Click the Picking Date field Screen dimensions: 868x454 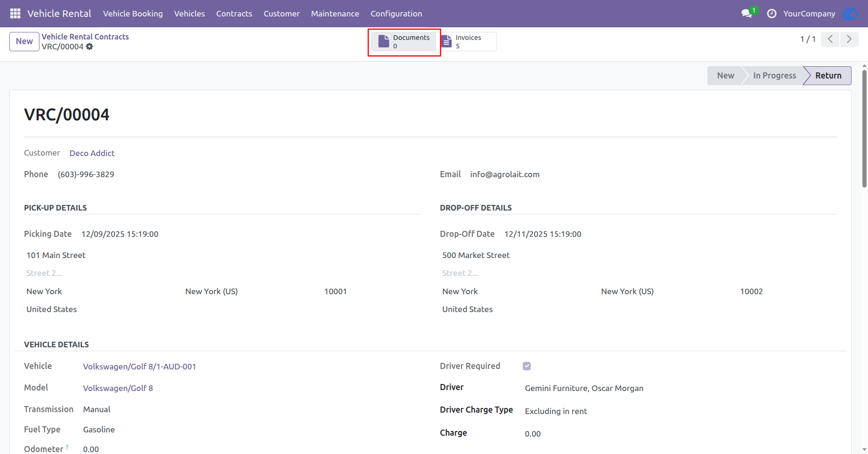(x=120, y=234)
